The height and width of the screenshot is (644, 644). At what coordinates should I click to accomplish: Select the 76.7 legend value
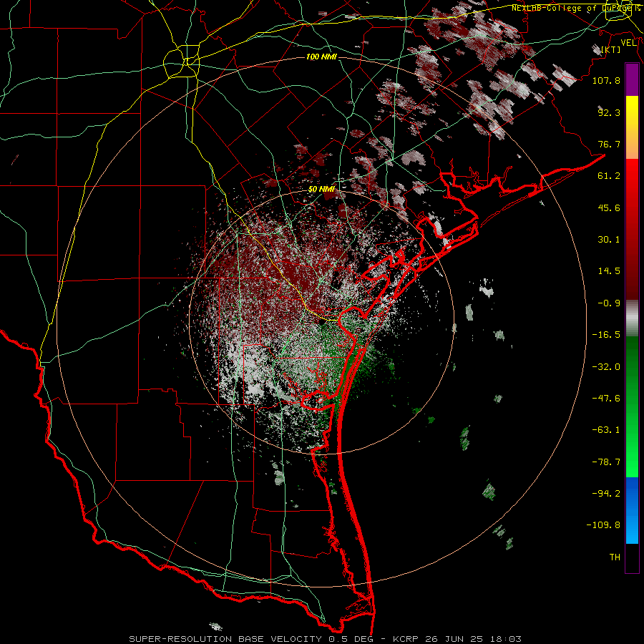[609, 144]
